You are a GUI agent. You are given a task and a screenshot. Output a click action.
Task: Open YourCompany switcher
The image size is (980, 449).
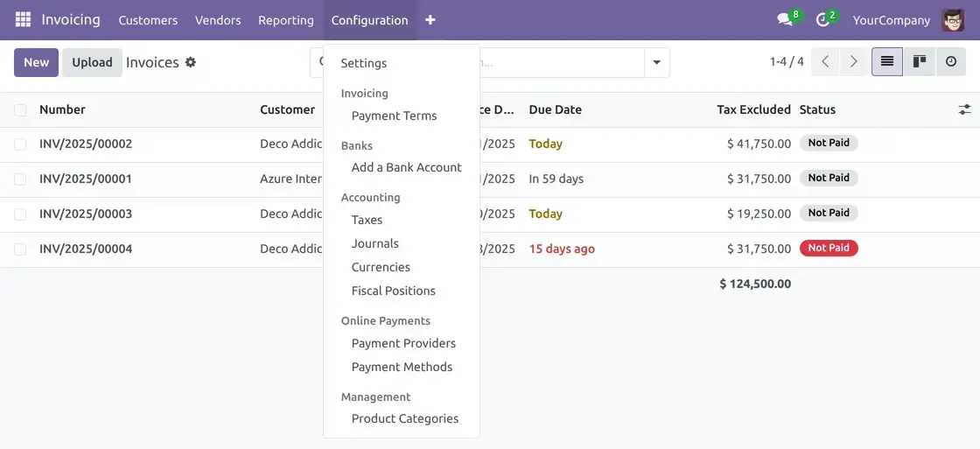click(892, 20)
